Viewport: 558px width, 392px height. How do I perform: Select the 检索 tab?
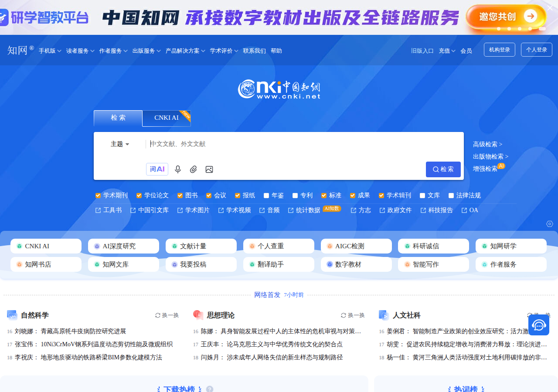pyautogui.click(x=118, y=118)
